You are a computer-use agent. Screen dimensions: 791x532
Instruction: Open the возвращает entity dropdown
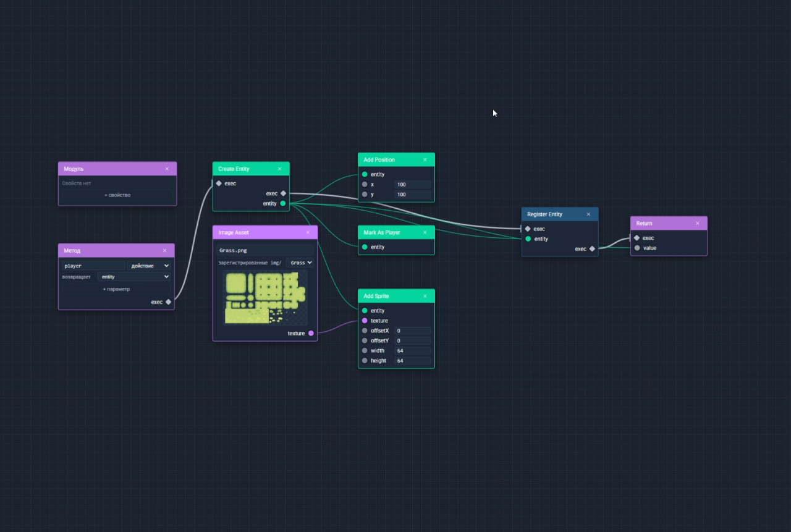[134, 277]
